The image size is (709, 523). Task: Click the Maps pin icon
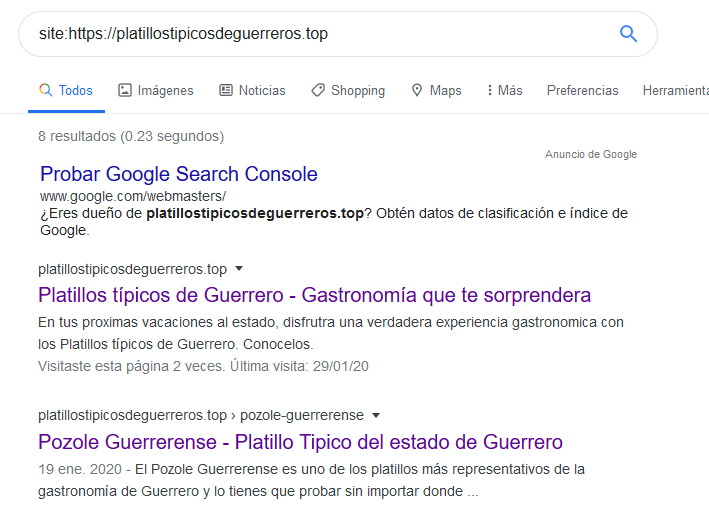click(417, 90)
